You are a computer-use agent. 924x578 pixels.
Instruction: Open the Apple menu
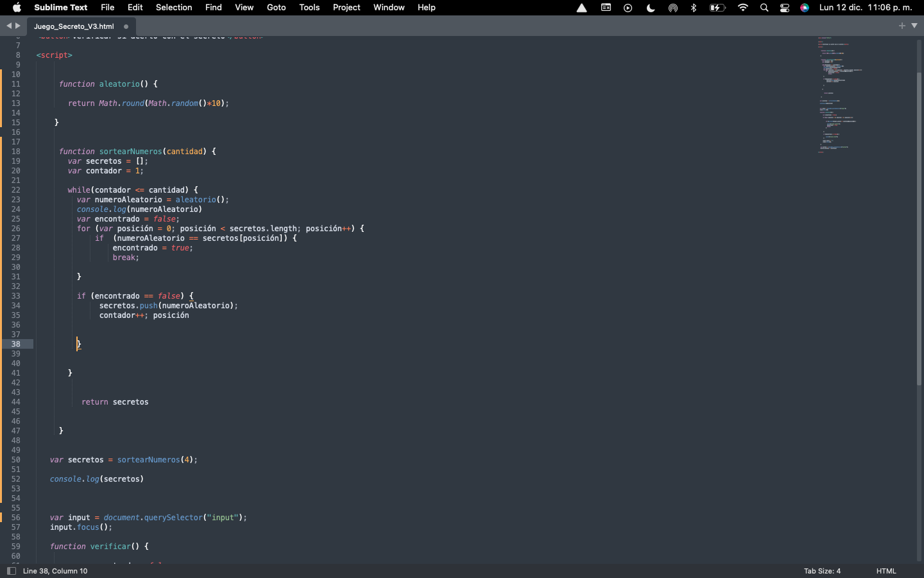[17, 8]
